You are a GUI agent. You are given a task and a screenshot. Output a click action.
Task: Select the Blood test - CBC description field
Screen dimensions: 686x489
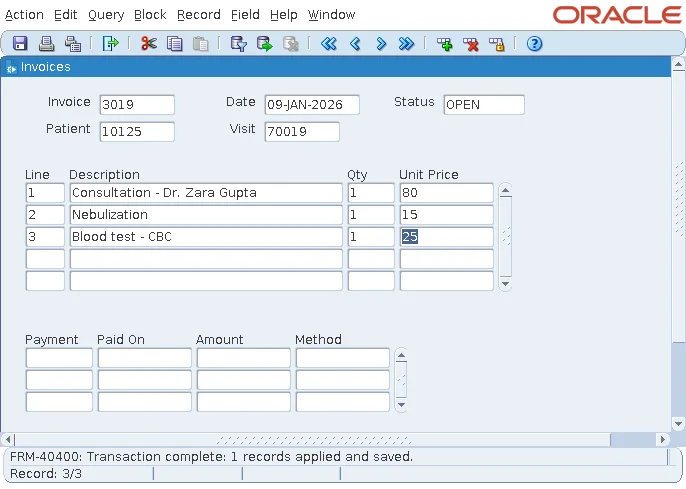[x=206, y=237]
